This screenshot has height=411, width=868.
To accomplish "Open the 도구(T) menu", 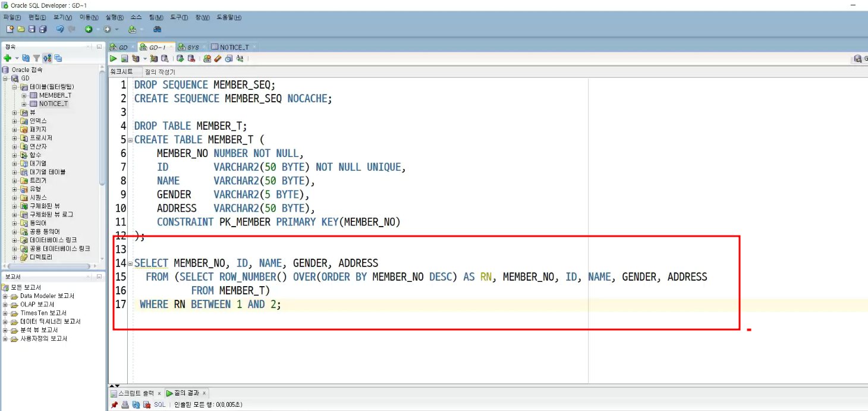I will [179, 17].
